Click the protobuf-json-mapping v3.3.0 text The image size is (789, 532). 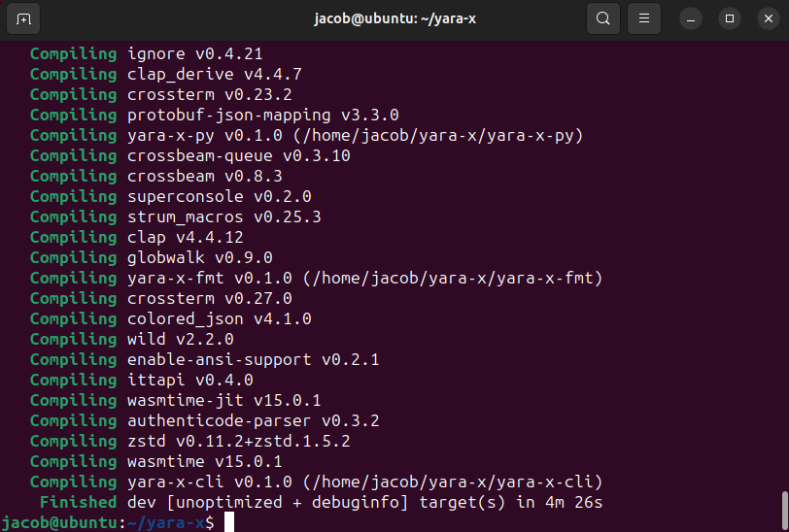pyautogui.click(x=262, y=115)
